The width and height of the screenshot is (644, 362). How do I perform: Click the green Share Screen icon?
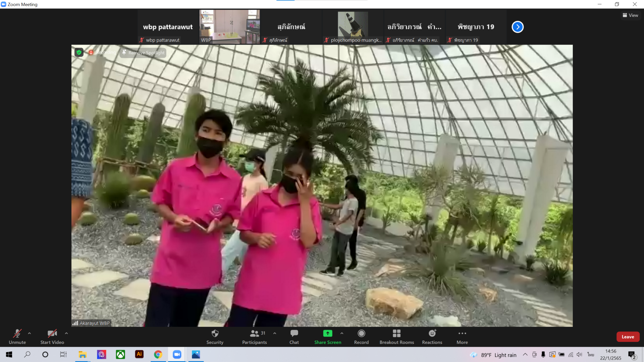tap(327, 334)
